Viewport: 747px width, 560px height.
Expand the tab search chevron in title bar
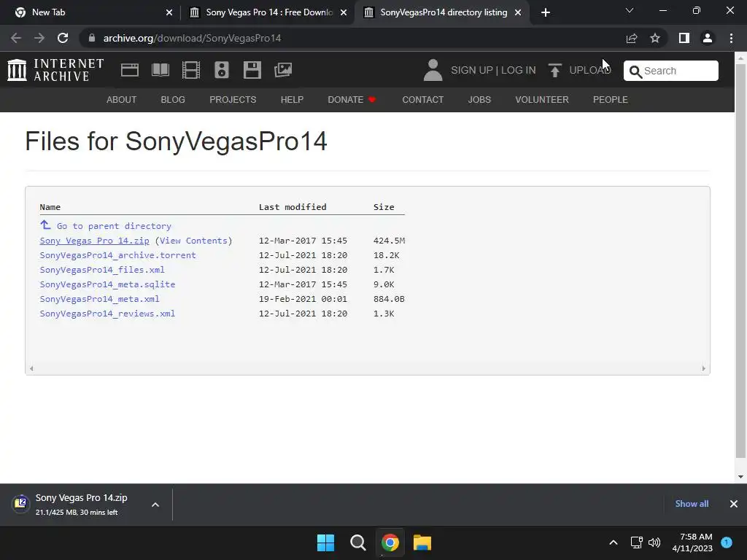coord(630,10)
